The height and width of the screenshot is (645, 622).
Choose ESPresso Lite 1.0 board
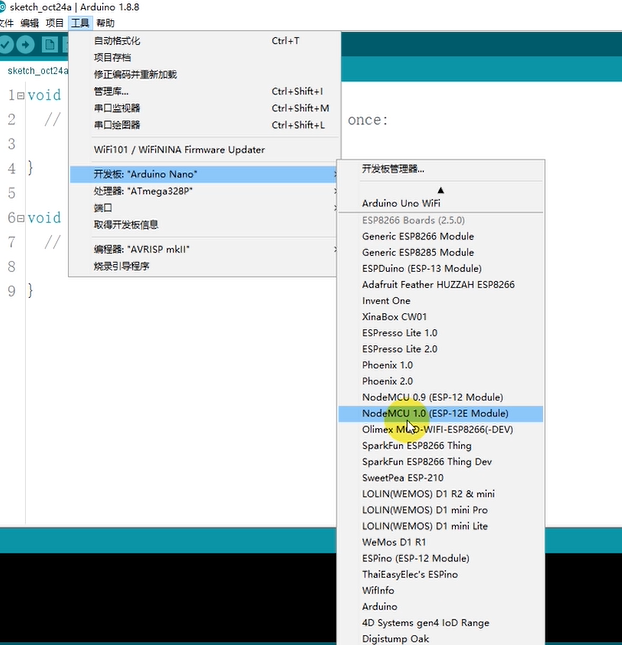coord(441,333)
